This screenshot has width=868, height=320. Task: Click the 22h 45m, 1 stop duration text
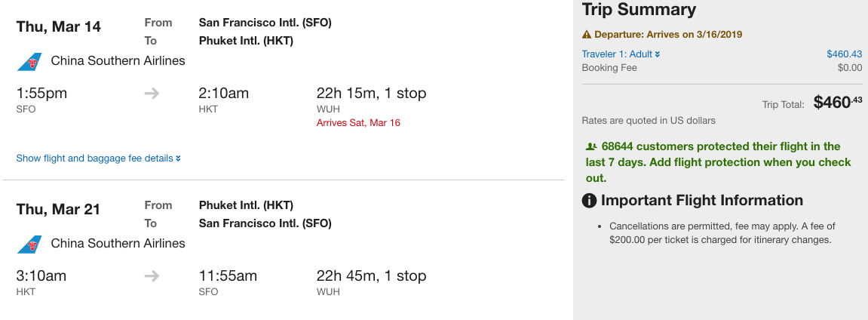(371, 276)
